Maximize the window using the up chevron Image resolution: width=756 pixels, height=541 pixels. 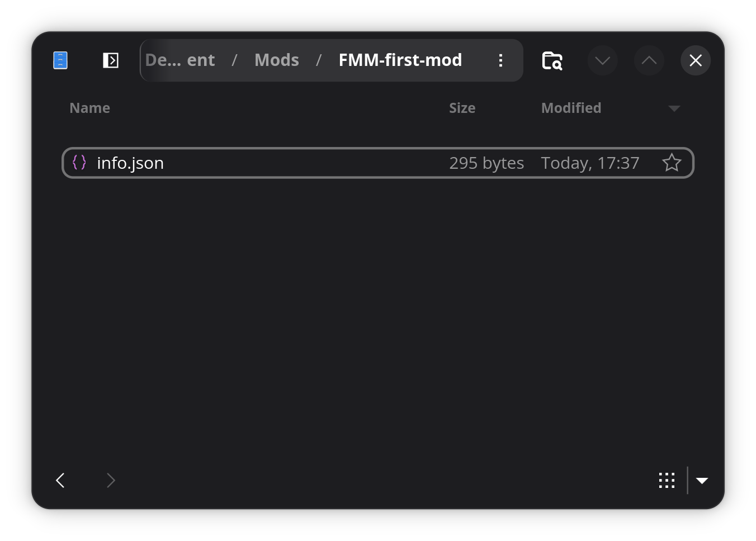coord(649,60)
